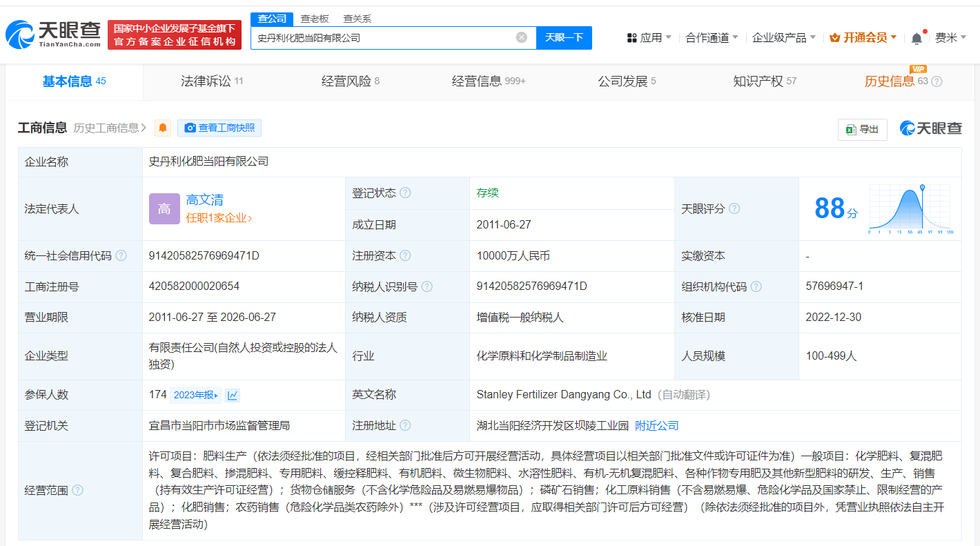The image size is (980, 546).
Task: Click the score distribution chart
Action: tap(910, 209)
